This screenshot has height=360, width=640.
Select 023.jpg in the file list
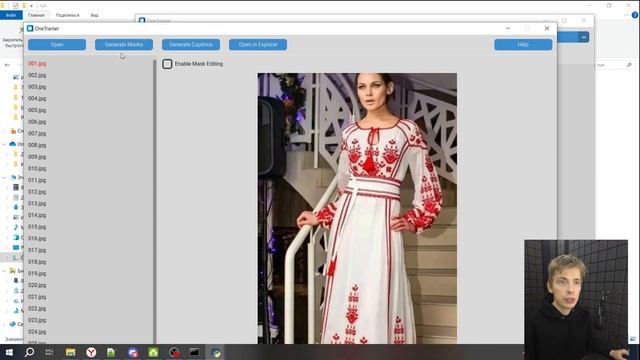pyautogui.click(x=37, y=320)
